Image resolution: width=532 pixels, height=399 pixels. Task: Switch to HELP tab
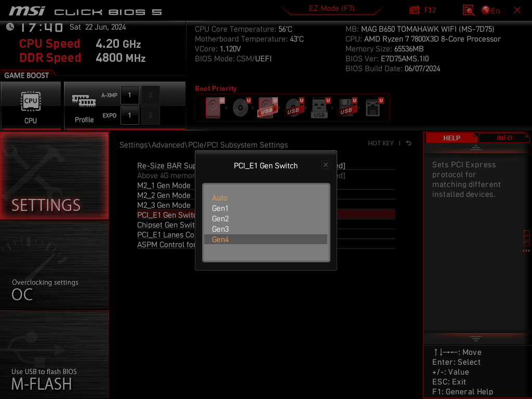[451, 138]
